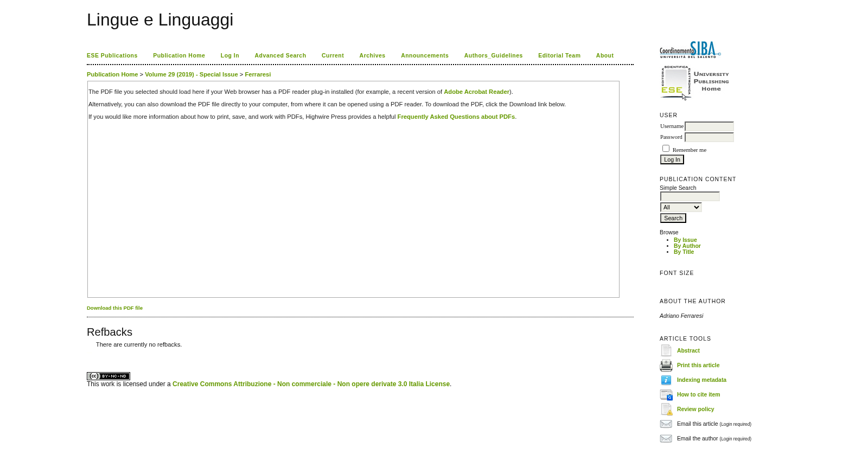
Task: Click Indexing metadata link
Action: coord(701,380)
